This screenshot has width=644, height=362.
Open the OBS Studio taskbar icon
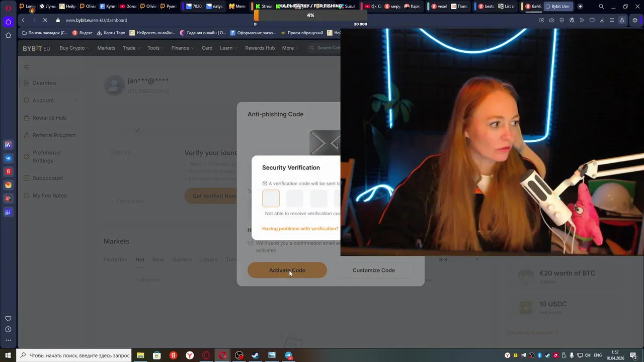pyautogui.click(x=239, y=355)
